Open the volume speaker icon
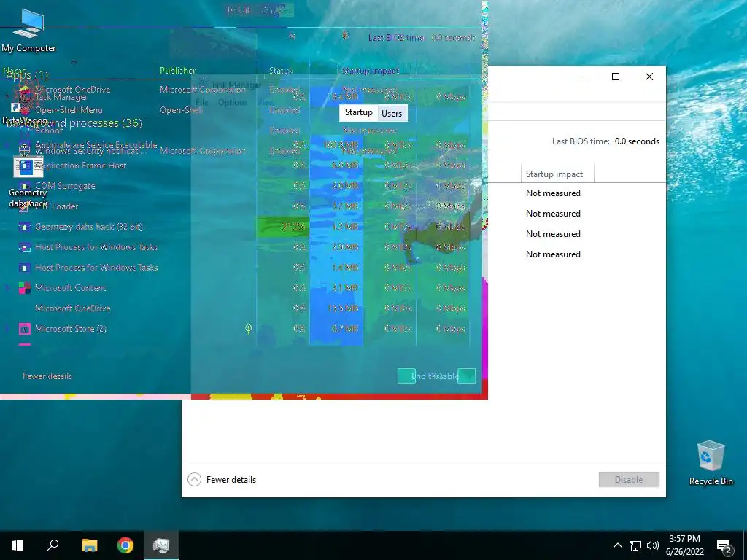This screenshot has height=560, width=747. click(x=653, y=545)
